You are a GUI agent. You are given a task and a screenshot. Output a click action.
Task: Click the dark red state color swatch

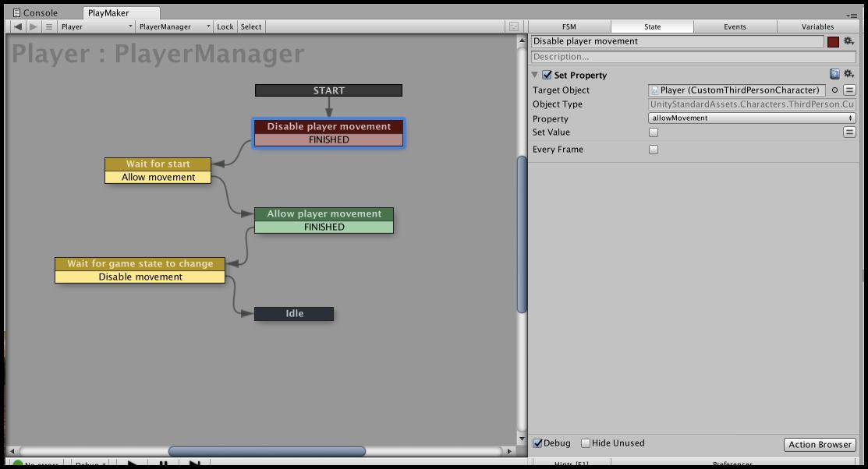pyautogui.click(x=833, y=41)
